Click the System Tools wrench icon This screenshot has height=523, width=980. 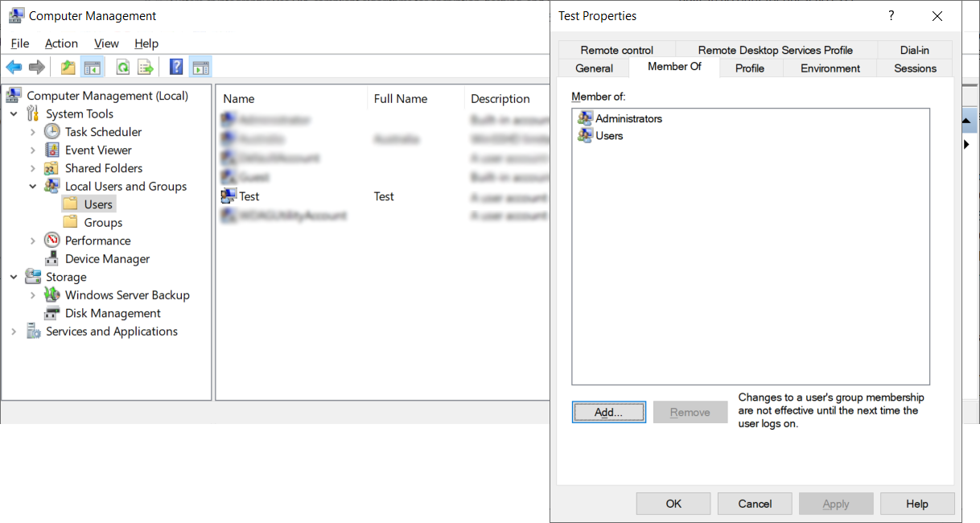tap(33, 113)
